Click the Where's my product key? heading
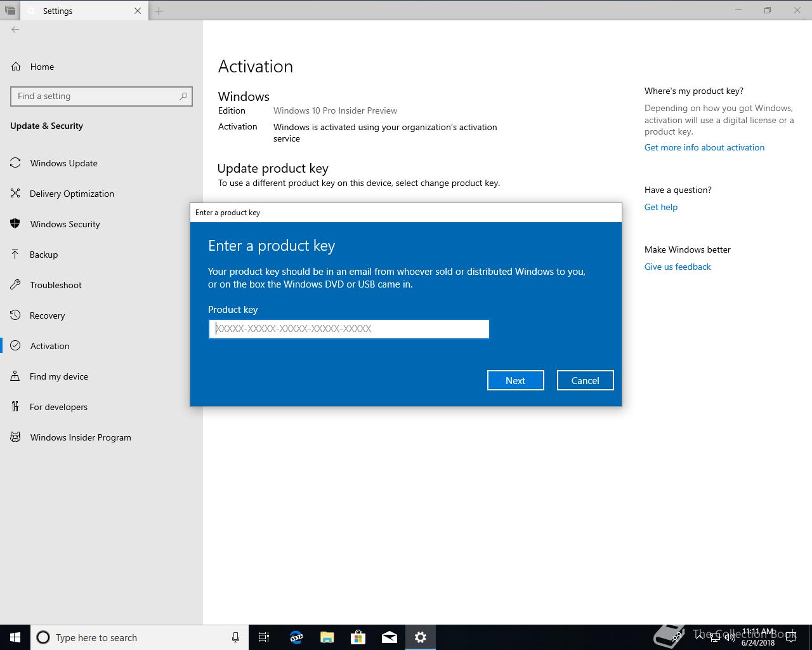 pos(694,91)
